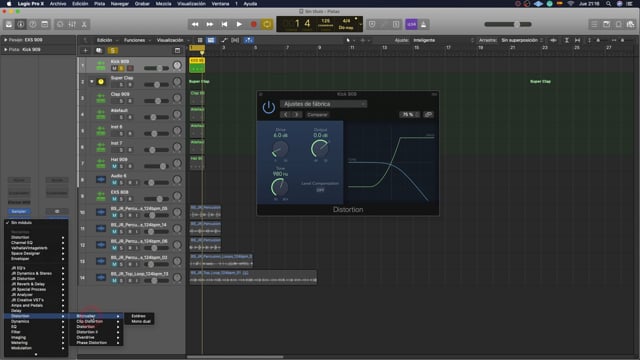640x360 pixels.
Task: Open the Browsers button at far top right
Action: tap(631, 24)
